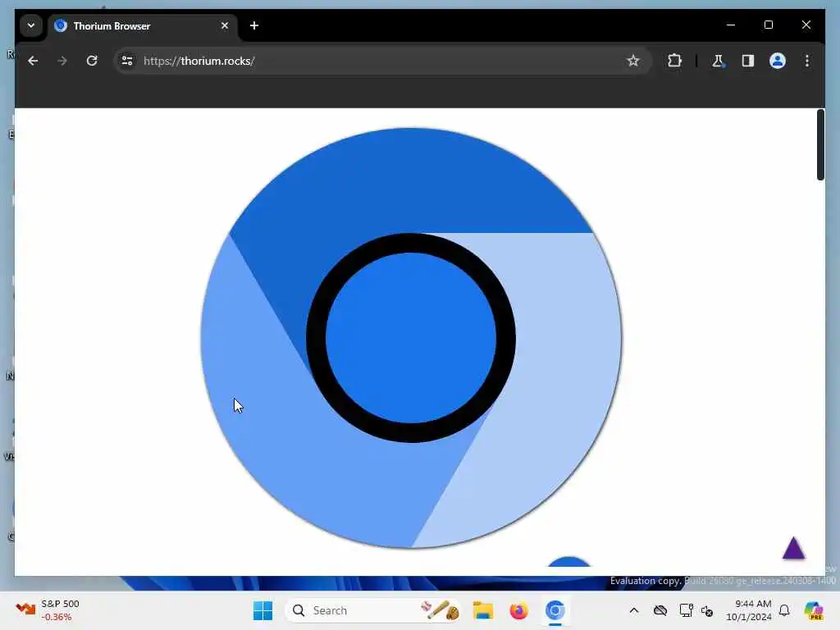The image size is (840, 630).
Task: Open the Extensions puzzle icon
Action: pos(674,61)
